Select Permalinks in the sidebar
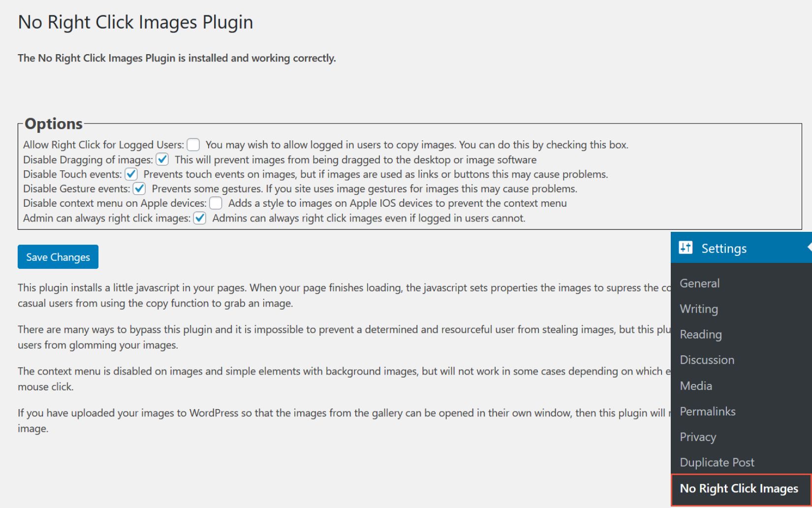 pos(707,411)
